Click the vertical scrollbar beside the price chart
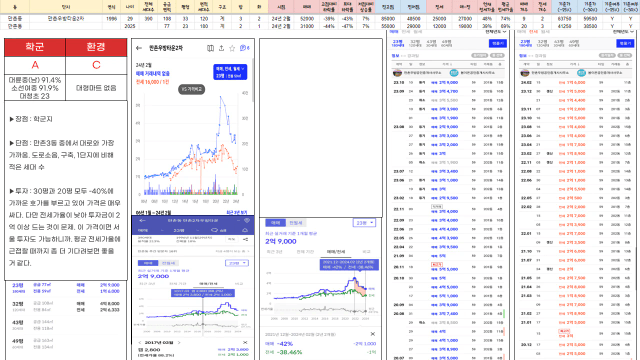Viewport: 640px width, 360px height. pos(253,80)
